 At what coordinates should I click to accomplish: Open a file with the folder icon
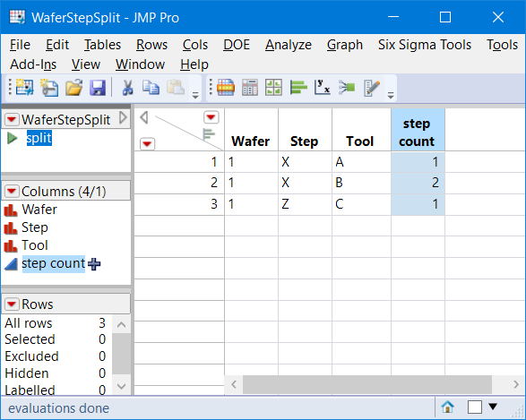(73, 88)
